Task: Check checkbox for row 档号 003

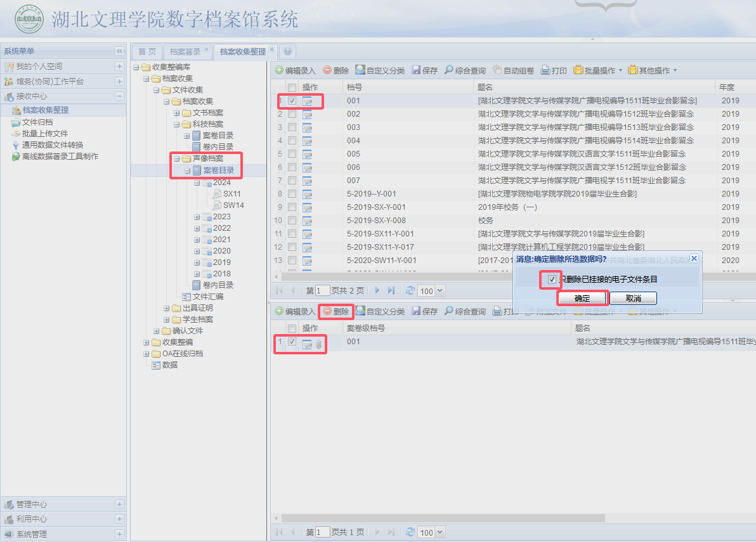Action: tap(292, 127)
